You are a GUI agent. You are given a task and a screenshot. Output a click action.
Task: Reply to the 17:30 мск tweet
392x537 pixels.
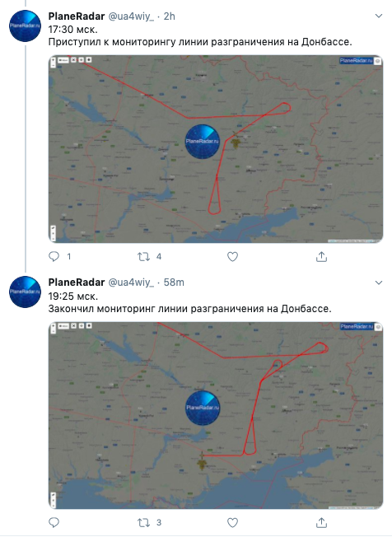54,256
